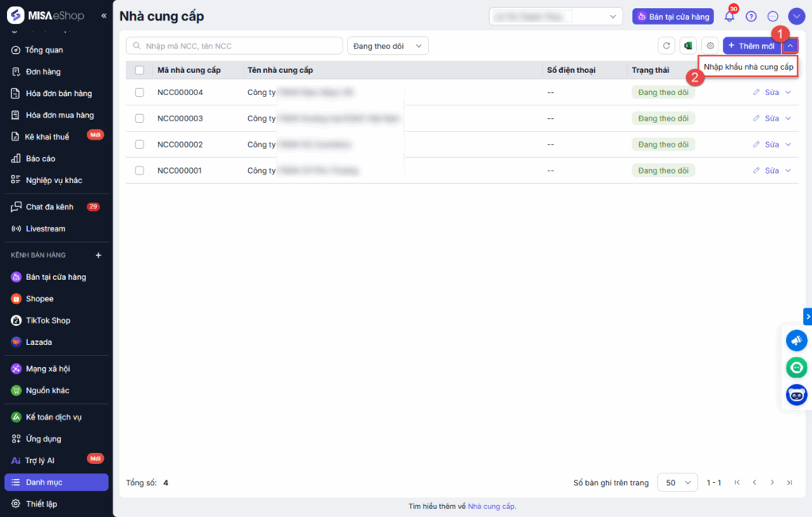Tick checkbox for NCC000001
This screenshot has height=517, width=812.
point(140,170)
